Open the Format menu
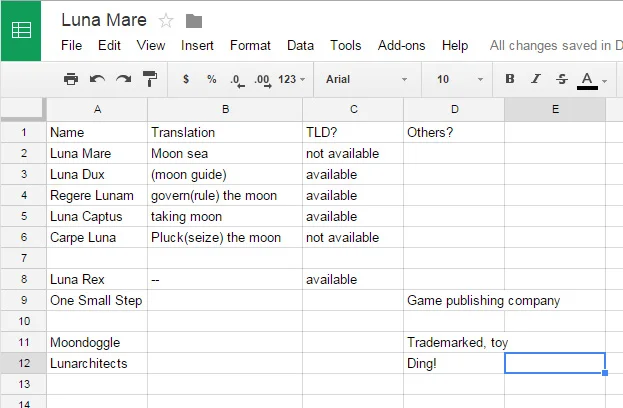Screen dimensions: 623x408 [250, 45]
